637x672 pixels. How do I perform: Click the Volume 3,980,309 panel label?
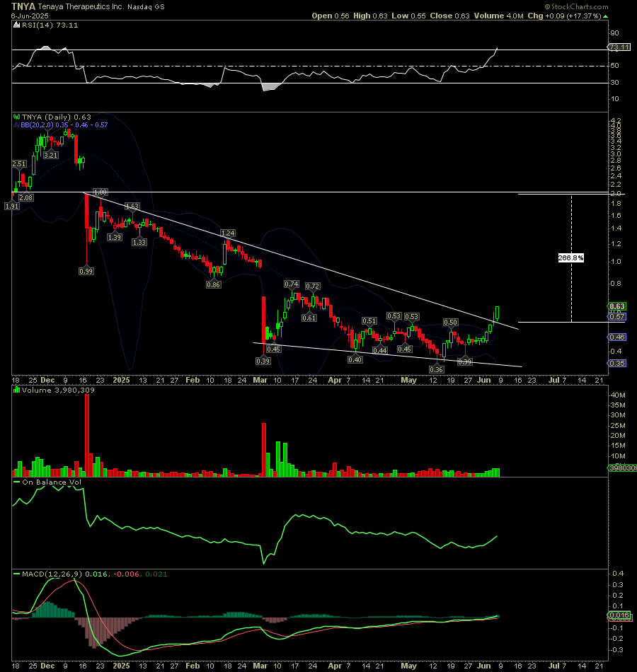(58, 390)
